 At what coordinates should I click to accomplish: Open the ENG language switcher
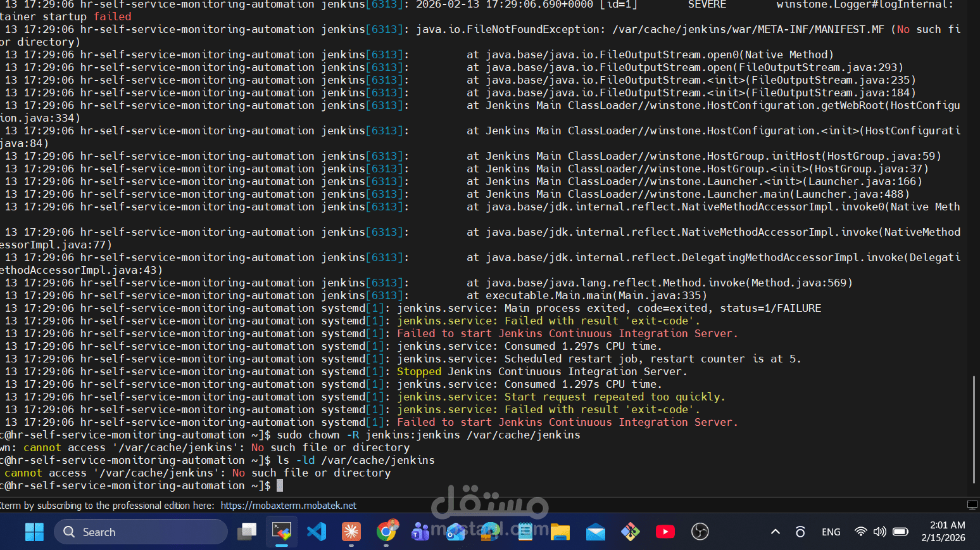[x=831, y=532]
